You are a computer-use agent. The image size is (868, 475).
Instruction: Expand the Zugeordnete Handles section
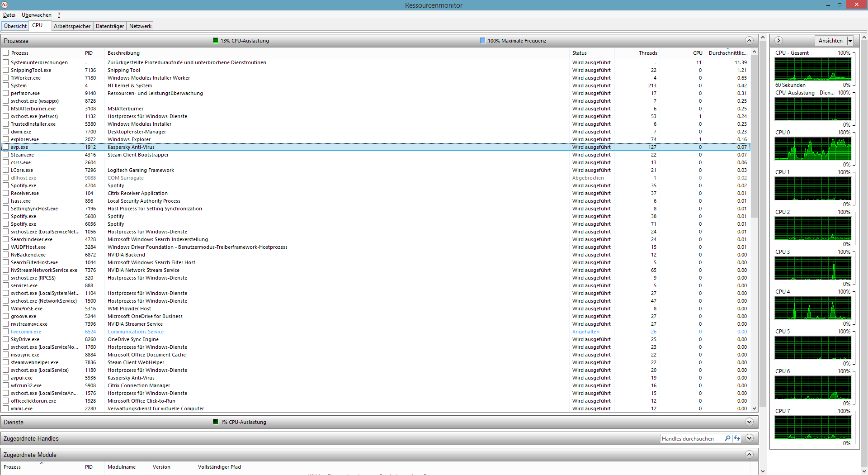pyautogui.click(x=749, y=438)
